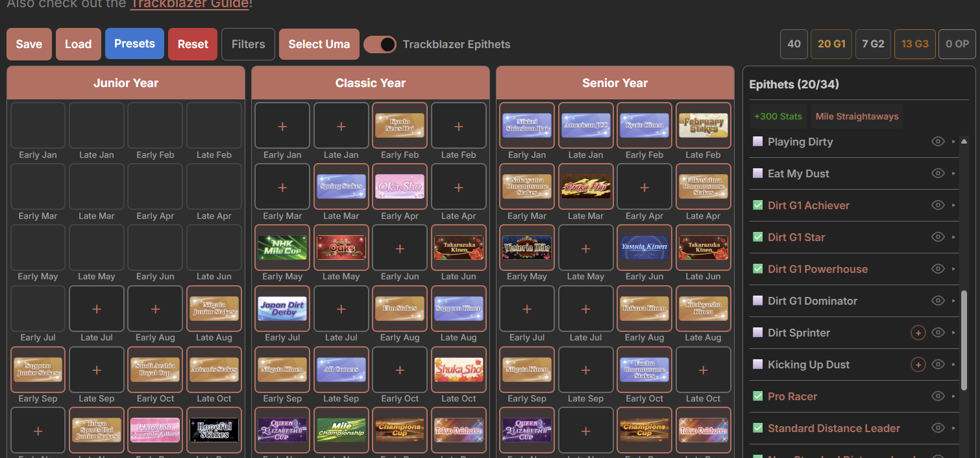Toggle the Trackblazer Epithets switch

[380, 44]
